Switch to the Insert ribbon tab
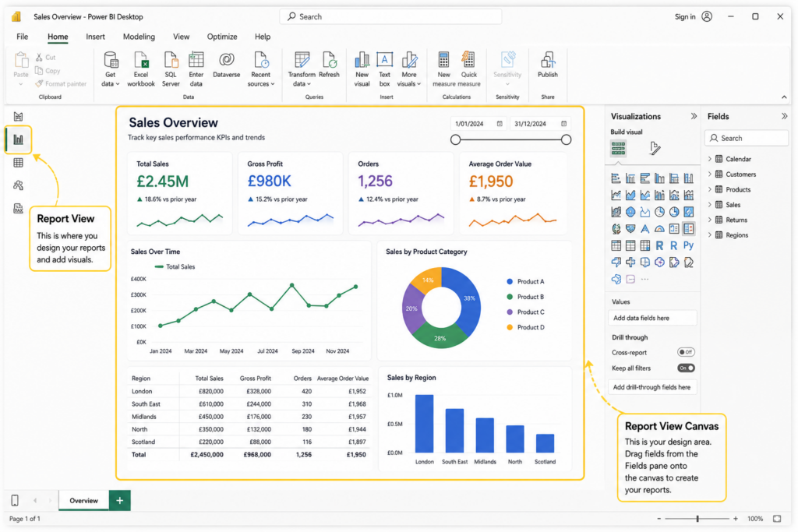 95,37
